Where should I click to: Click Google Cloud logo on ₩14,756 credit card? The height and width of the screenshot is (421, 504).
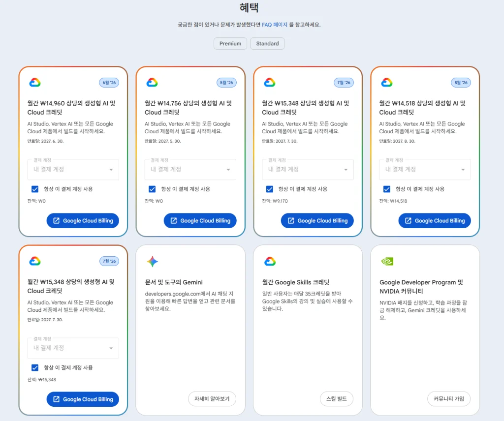click(x=153, y=83)
